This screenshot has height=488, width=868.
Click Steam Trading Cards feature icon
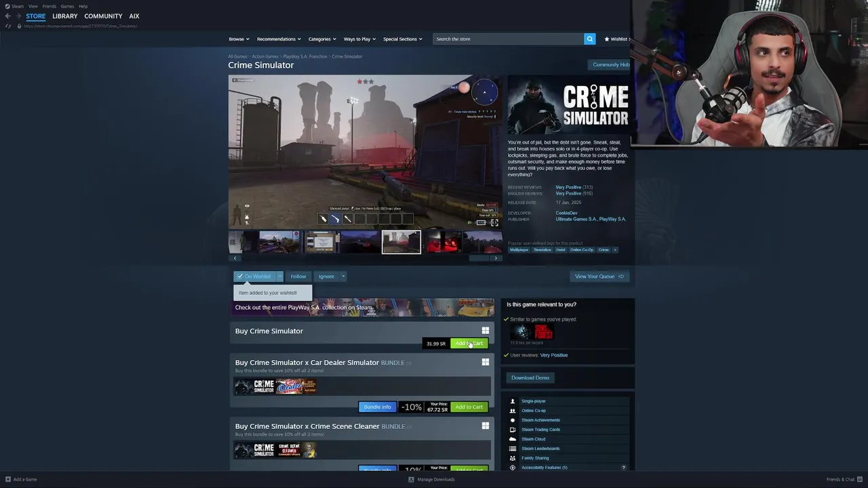pyautogui.click(x=513, y=430)
